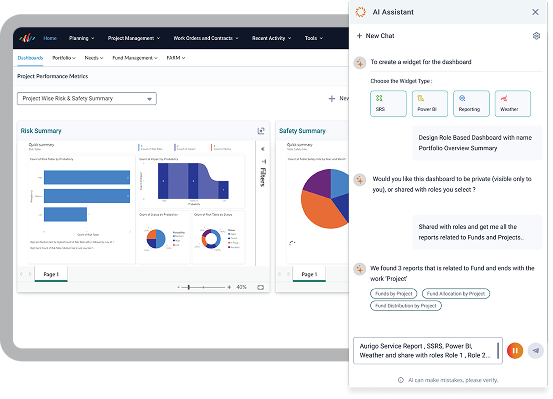Select the SRS widget type
Image resolution: width=553 pixels, height=399 pixels.
point(388,103)
